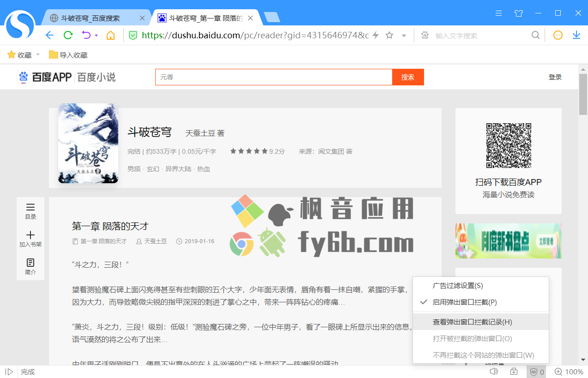The width and height of the screenshot is (588, 378).
Task: Open the first-aid repair tool icon
Action: coord(514,372)
